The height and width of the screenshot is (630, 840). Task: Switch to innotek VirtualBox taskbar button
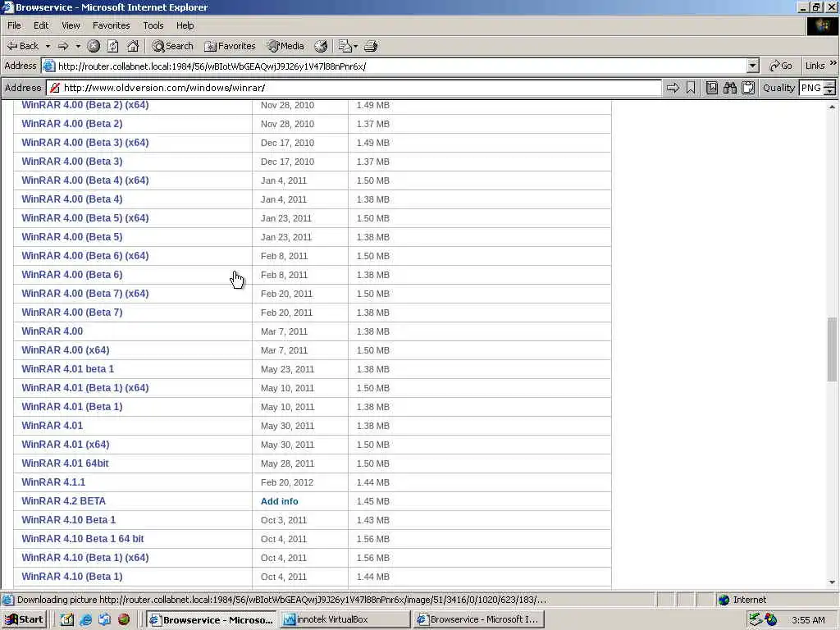pyautogui.click(x=345, y=619)
